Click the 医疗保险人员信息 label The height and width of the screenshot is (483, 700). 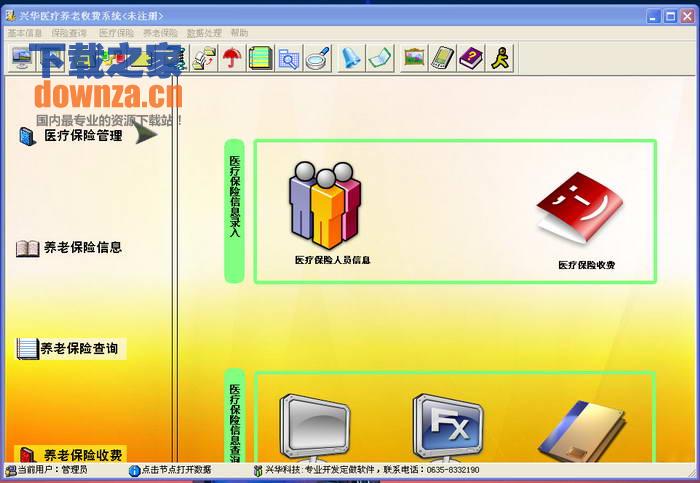click(x=333, y=260)
